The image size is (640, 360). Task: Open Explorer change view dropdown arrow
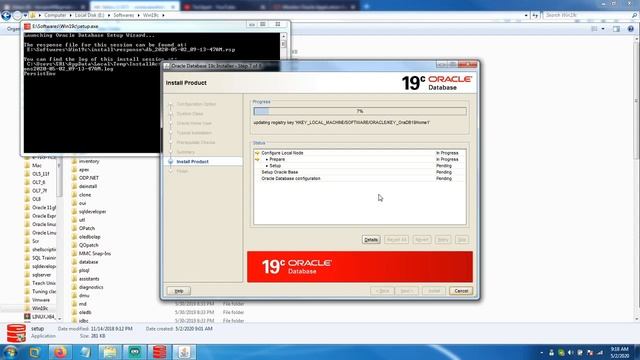point(603,29)
